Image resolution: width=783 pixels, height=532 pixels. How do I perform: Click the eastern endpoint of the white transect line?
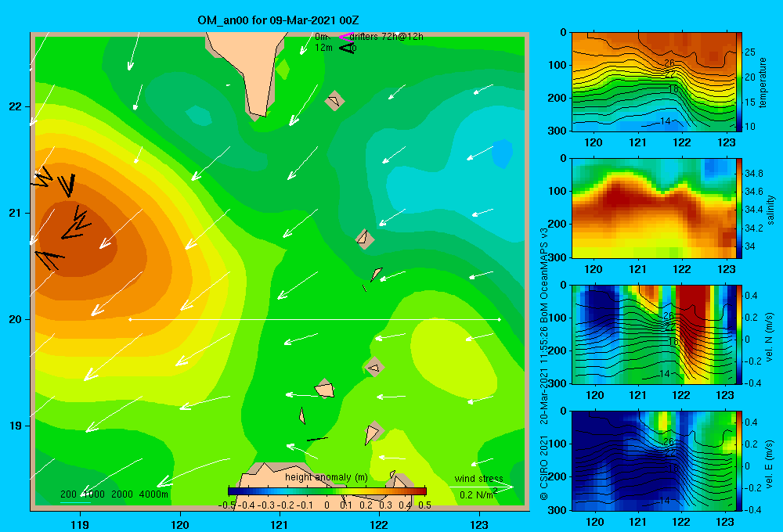[500, 319]
